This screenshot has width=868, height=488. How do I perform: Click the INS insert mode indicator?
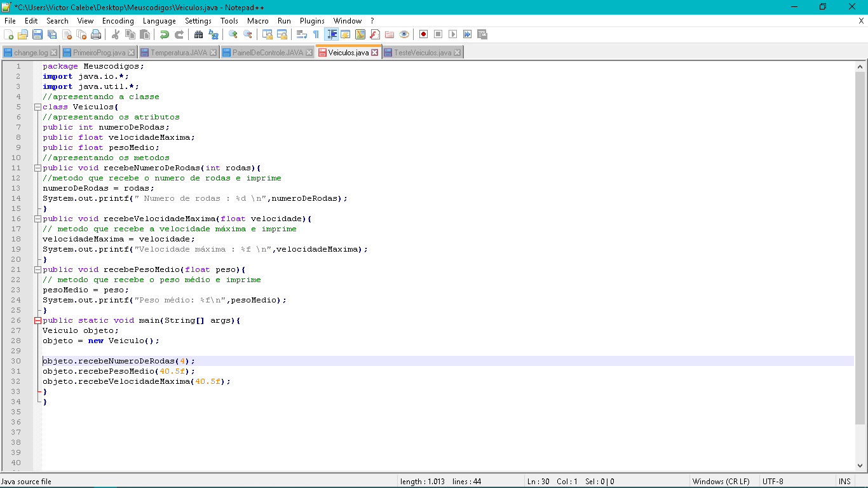[x=844, y=482]
